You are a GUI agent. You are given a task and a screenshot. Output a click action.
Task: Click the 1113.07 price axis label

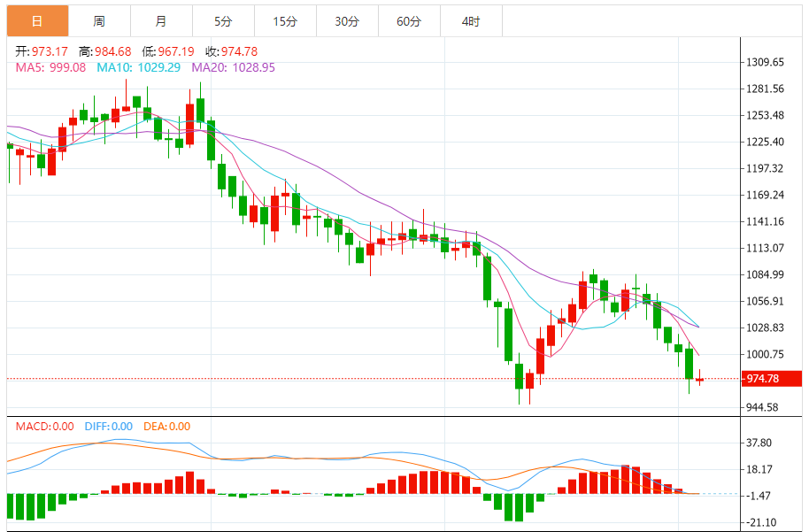[x=765, y=248]
